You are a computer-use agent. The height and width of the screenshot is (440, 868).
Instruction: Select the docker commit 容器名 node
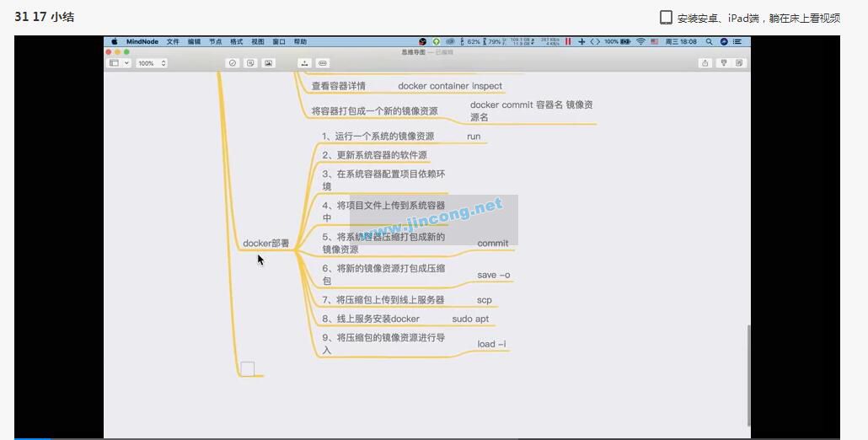point(532,110)
